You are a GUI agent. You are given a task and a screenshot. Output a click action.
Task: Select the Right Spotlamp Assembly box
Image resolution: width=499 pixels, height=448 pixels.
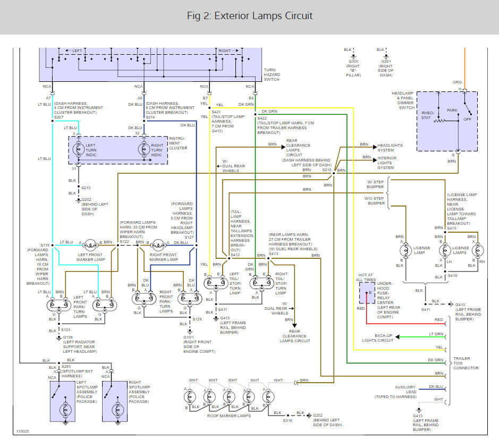coord(115,402)
